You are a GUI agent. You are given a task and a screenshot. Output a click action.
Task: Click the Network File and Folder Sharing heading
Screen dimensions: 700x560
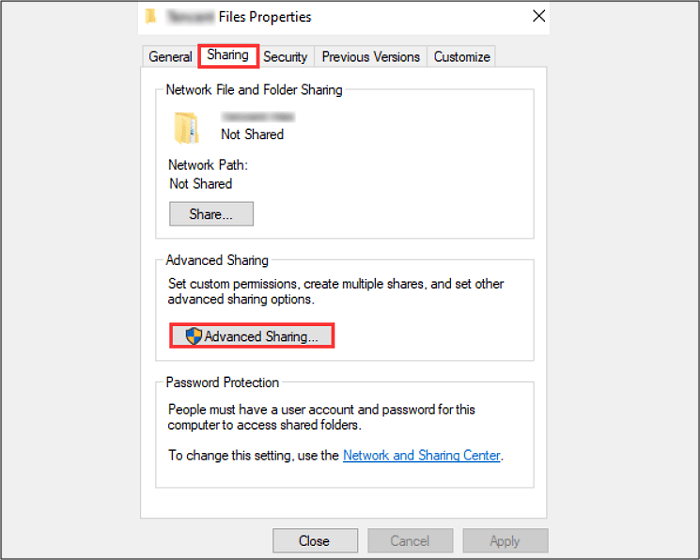click(x=254, y=90)
